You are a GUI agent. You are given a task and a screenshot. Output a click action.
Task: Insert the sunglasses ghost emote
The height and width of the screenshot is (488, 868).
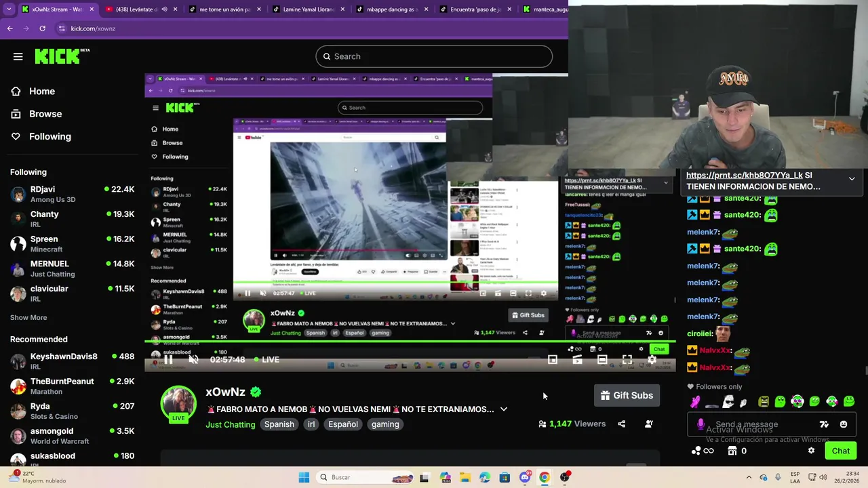point(728,401)
